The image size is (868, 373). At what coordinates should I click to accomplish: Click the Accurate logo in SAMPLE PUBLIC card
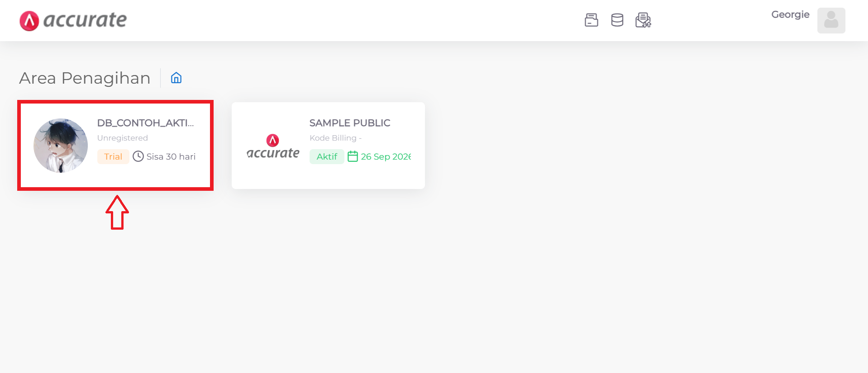(x=273, y=146)
